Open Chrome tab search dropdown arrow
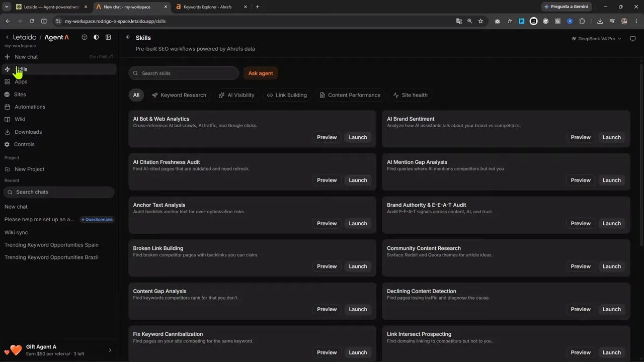This screenshot has width=644, height=362. click(7, 7)
